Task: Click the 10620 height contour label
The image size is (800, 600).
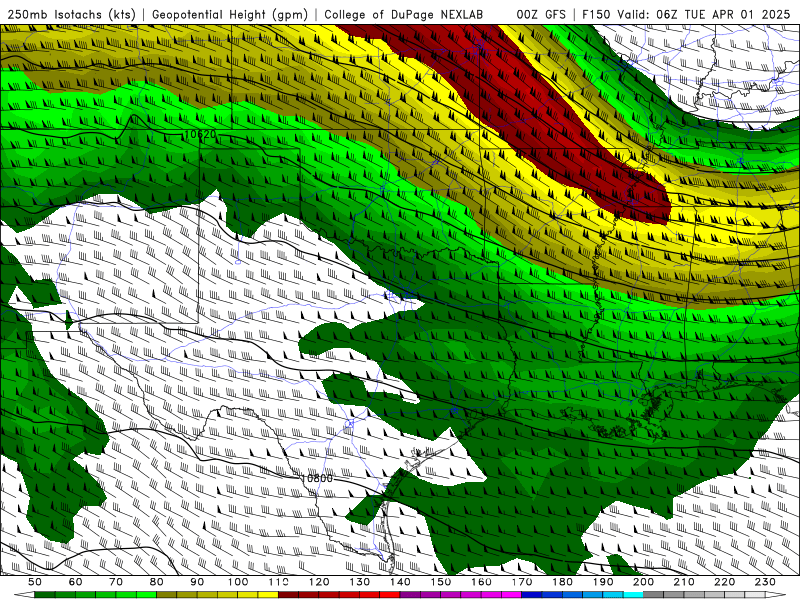Action: click(200, 135)
